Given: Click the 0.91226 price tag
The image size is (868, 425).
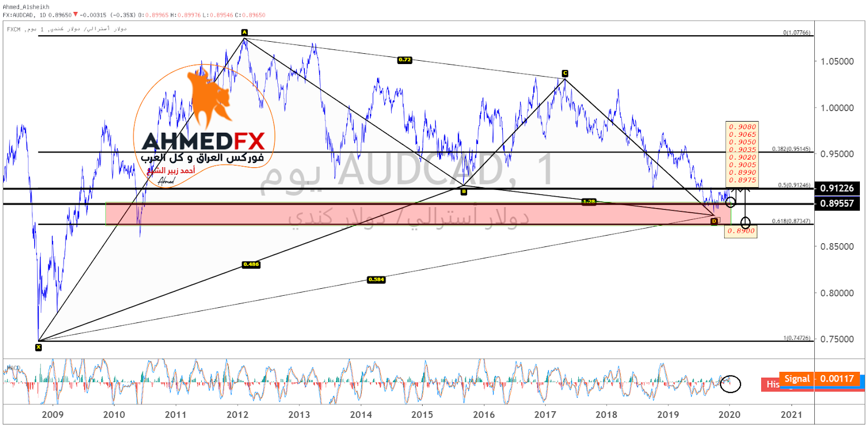Looking at the screenshot, I should pos(837,188).
